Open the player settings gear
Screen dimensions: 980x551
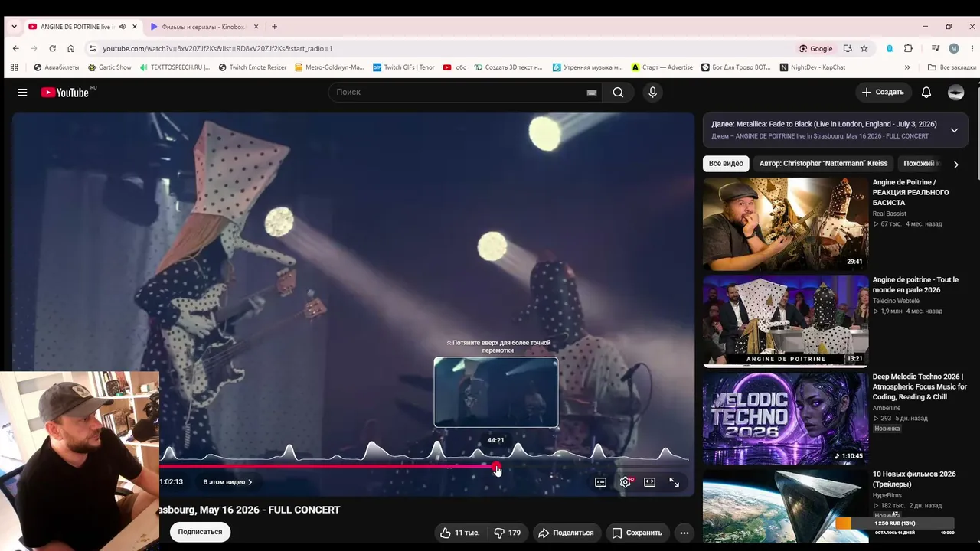click(x=626, y=482)
